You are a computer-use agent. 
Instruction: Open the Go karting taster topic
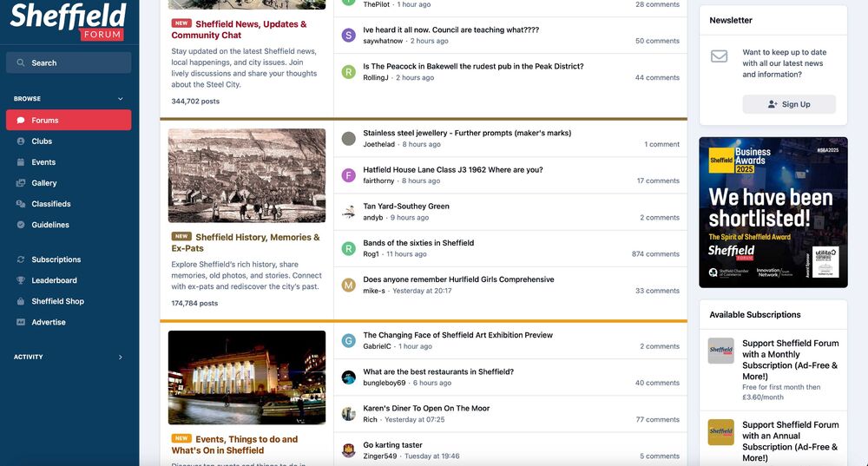[392, 445]
